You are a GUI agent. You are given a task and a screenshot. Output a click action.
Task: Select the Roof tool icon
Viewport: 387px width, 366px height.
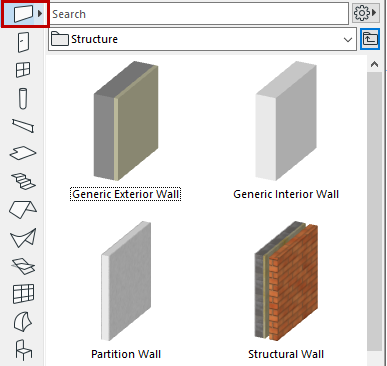click(x=23, y=209)
